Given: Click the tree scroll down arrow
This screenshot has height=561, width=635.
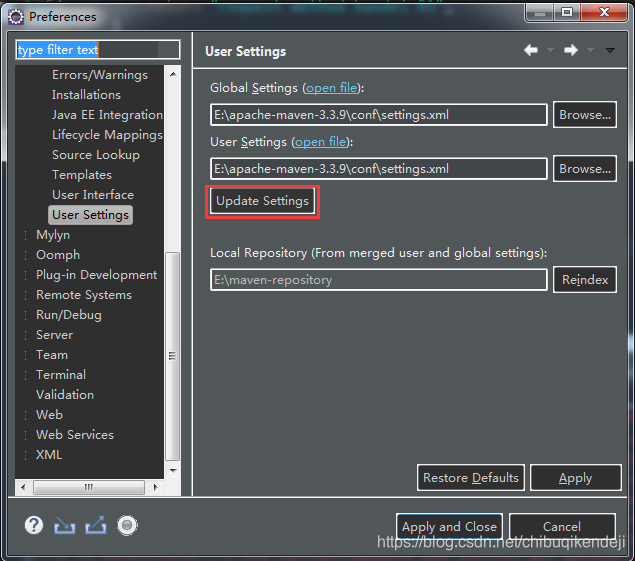Looking at the screenshot, I should coord(173,471).
